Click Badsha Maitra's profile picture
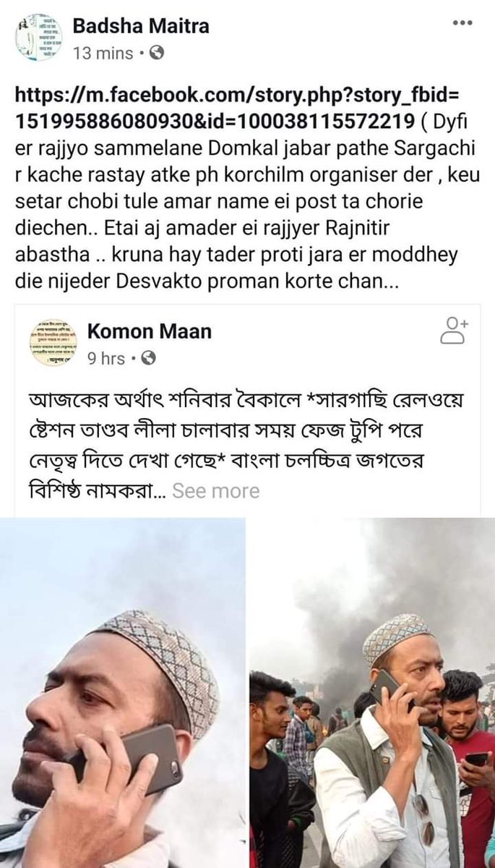Image resolution: width=495 pixels, height=868 pixels. (39, 39)
